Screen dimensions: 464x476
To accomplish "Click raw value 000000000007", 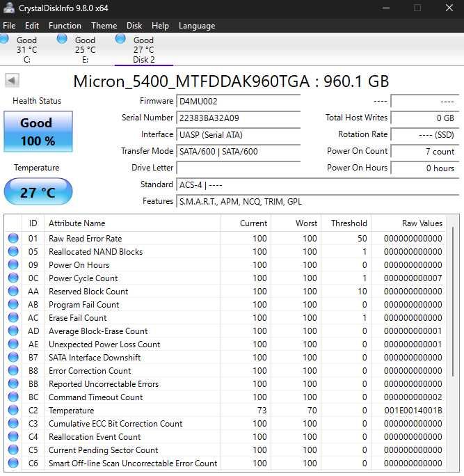I will (413, 278).
